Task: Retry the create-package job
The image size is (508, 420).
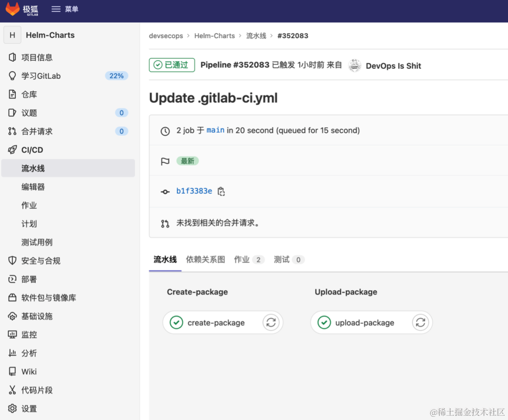Action: (271, 322)
